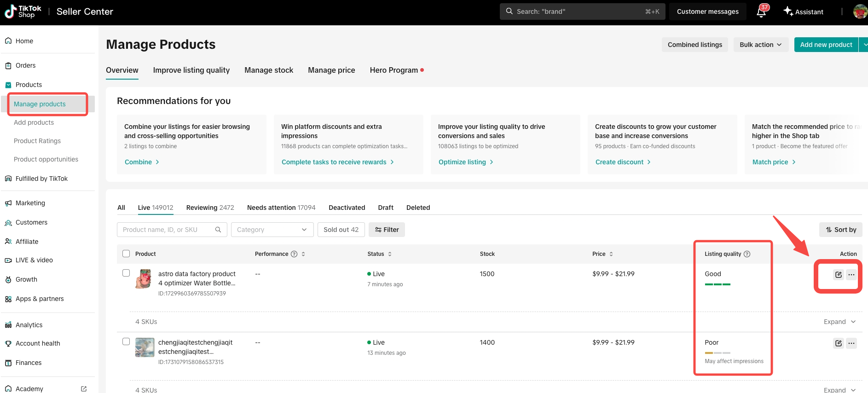Click the edit icon for astro data product
This screenshot has height=393, width=868.
tap(838, 275)
